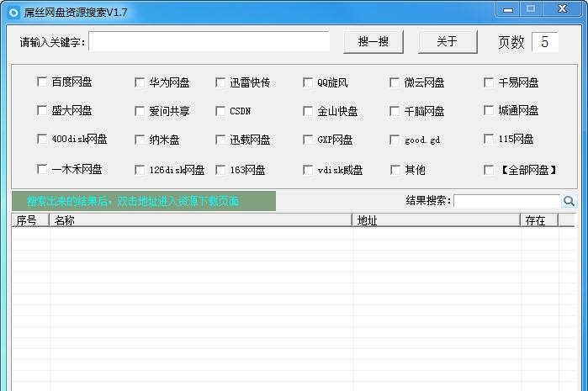Toggle the CSDN checkbox

220,111
